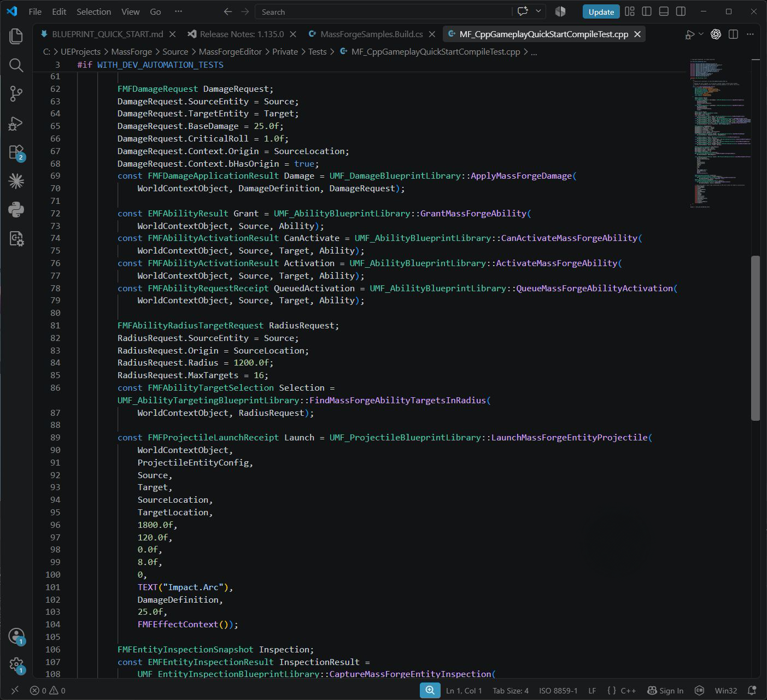
Task: Click the gray hexagon icon beside Update
Action: pyautogui.click(x=560, y=11)
